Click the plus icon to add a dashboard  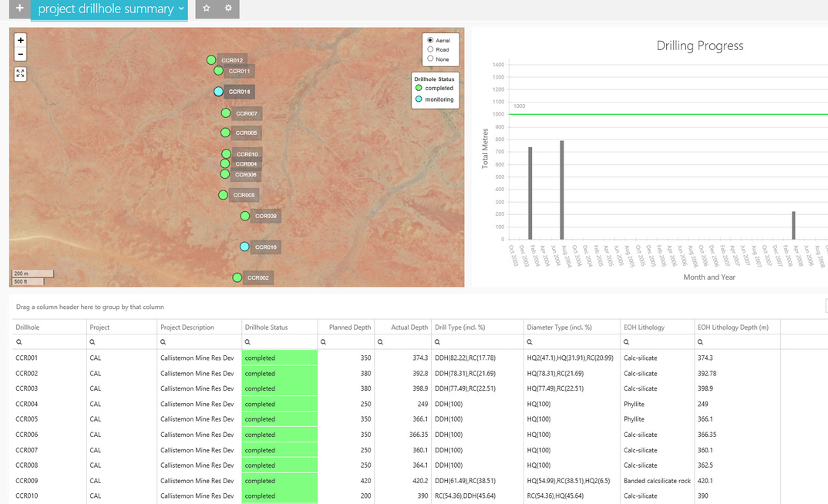coord(19,9)
